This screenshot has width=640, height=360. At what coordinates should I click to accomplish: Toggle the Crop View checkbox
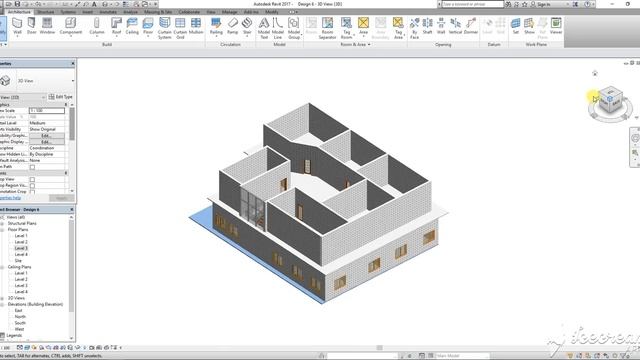coord(32,179)
